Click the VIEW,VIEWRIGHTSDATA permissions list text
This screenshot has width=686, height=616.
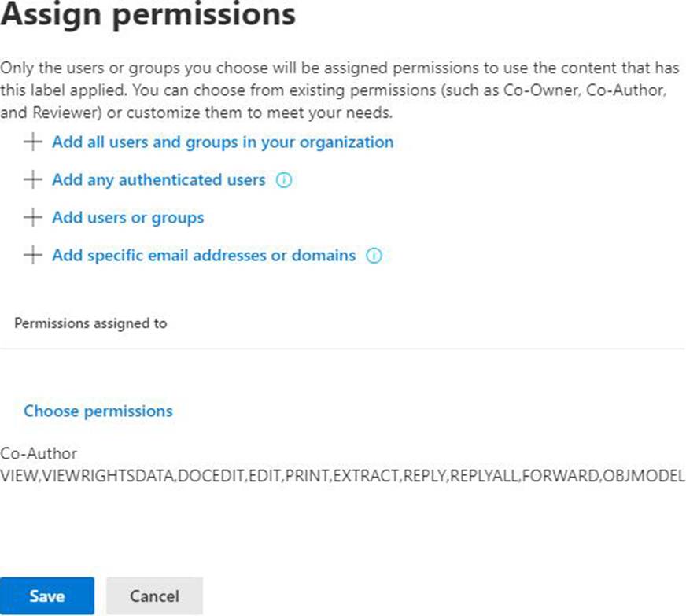click(342, 476)
